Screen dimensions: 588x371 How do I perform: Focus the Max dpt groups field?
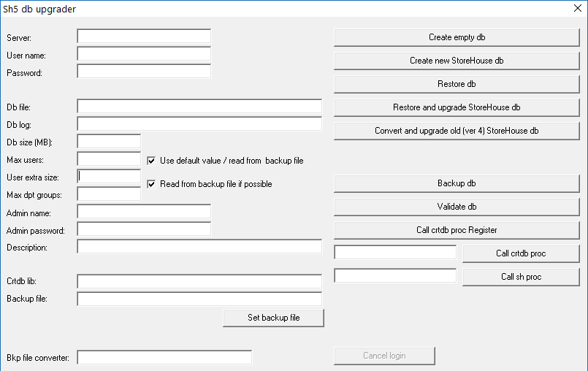click(109, 194)
